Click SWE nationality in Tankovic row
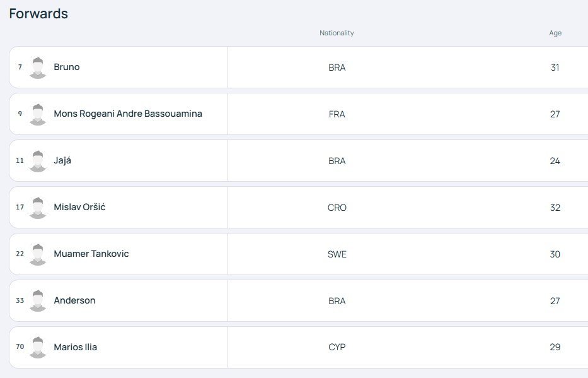 tap(337, 254)
